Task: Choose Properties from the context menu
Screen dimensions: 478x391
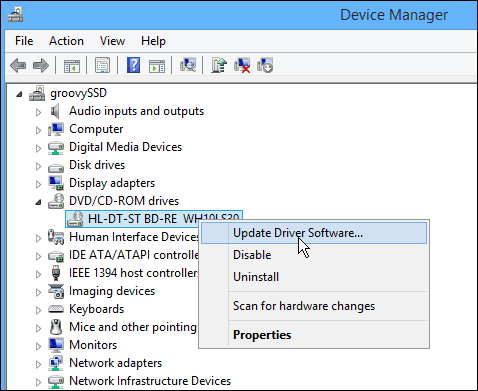Action: 314,335
